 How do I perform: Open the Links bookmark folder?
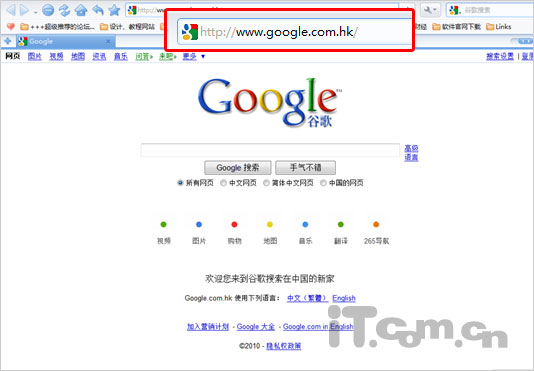point(498,27)
